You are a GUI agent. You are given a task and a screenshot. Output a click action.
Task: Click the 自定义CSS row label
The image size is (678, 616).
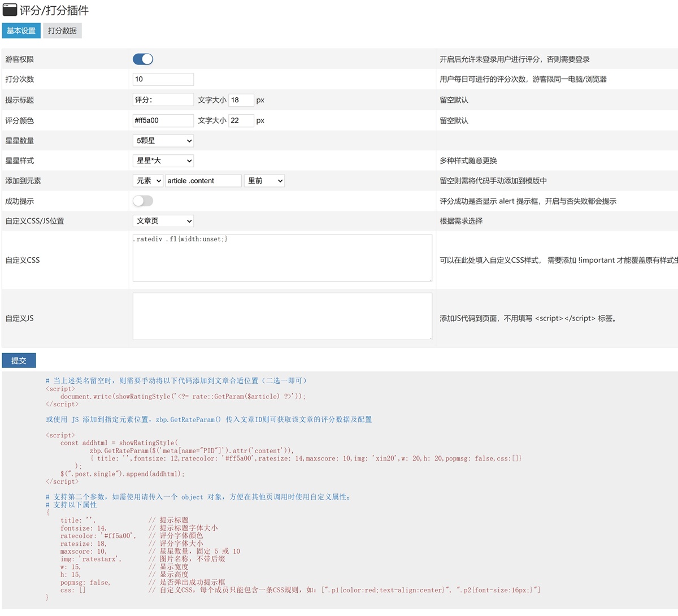23,260
